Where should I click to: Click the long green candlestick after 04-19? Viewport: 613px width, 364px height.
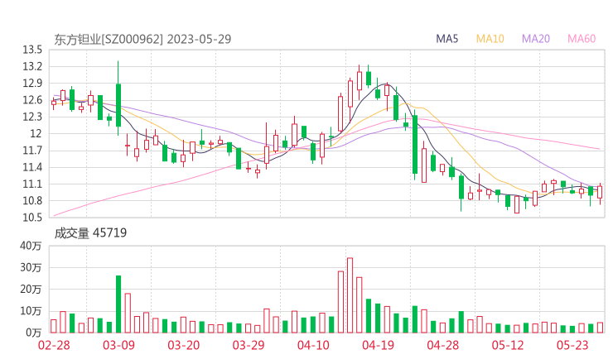tap(415, 145)
